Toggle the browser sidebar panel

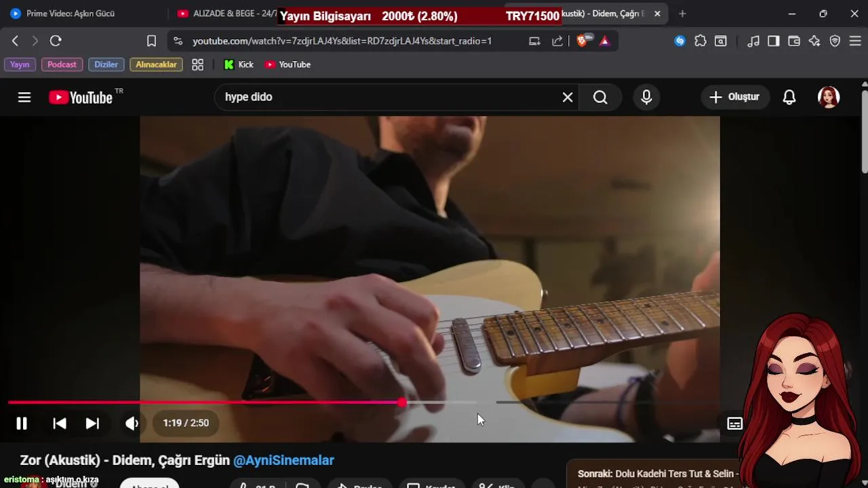point(774,41)
